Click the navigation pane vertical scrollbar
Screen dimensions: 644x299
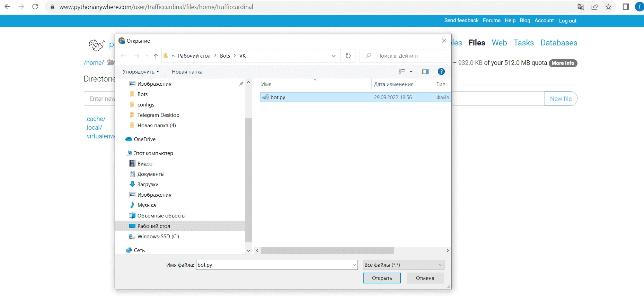click(248, 180)
